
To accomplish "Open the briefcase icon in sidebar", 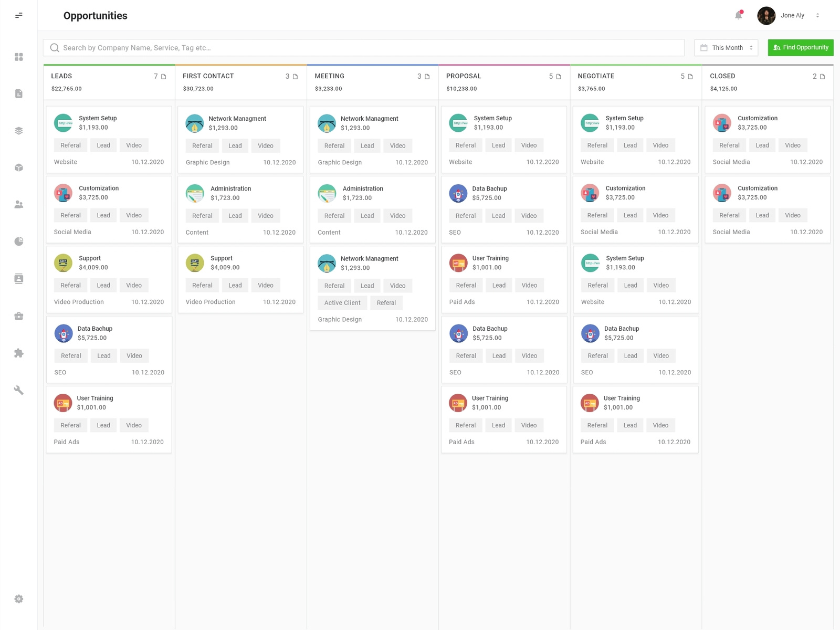I will click(19, 316).
